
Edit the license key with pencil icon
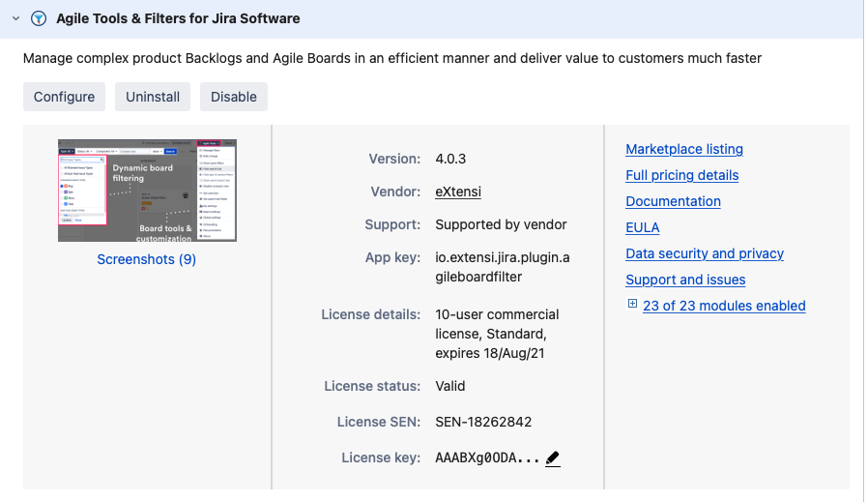tap(553, 458)
